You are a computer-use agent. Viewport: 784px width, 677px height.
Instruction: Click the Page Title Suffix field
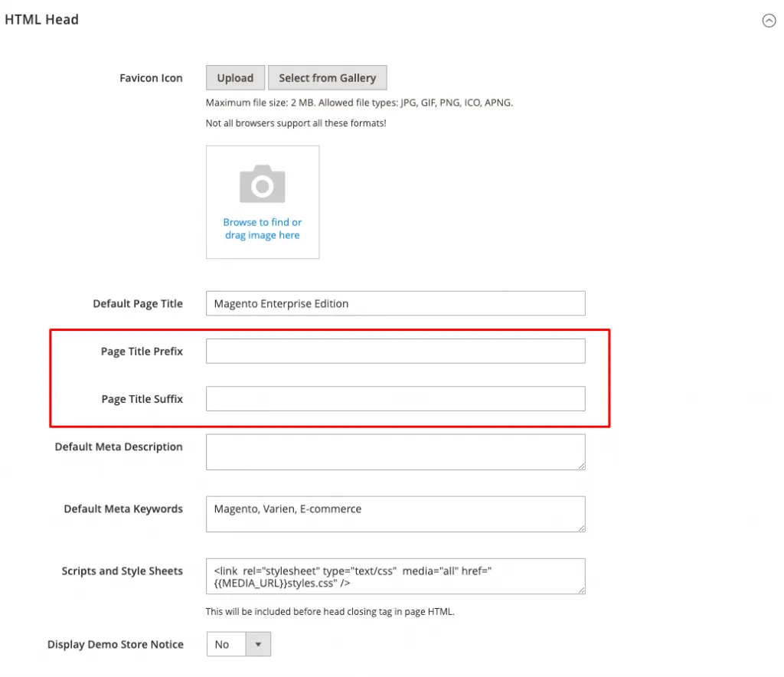tap(395, 398)
